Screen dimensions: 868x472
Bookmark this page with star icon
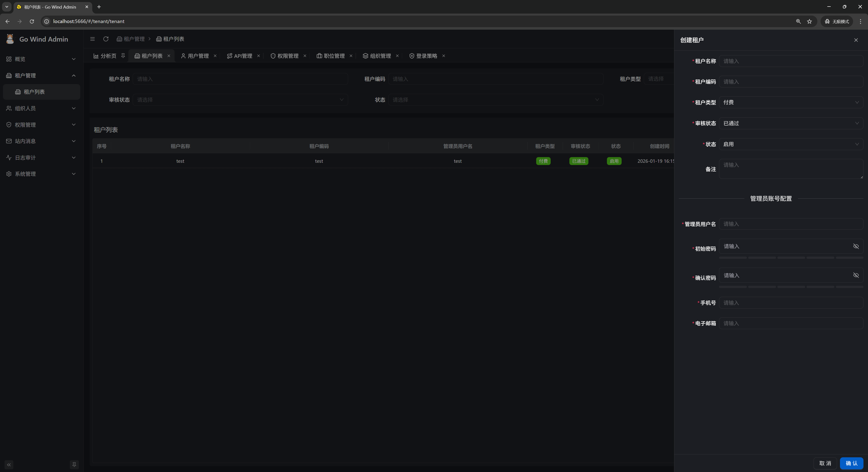pyautogui.click(x=809, y=21)
